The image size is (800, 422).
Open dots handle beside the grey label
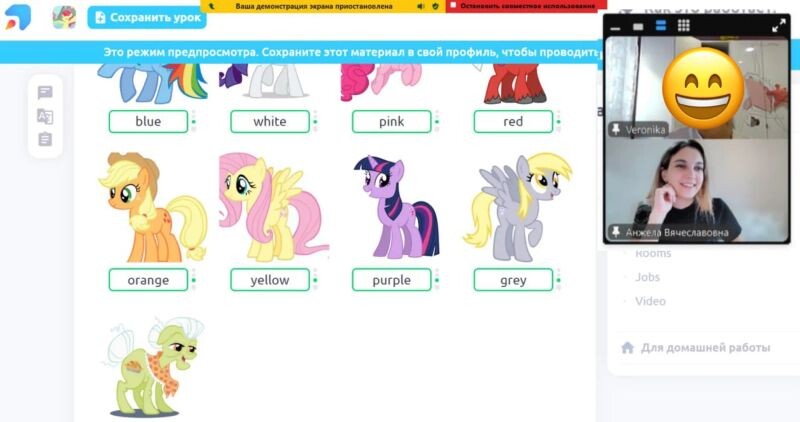[x=558, y=280]
